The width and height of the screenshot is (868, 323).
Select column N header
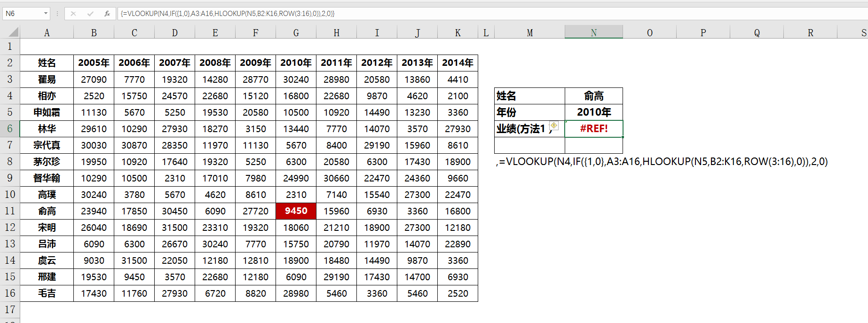593,32
